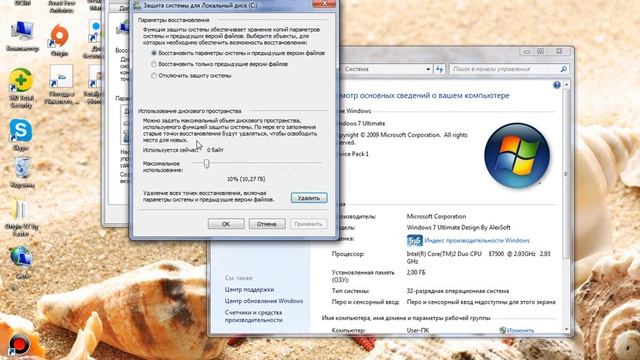
Task: Click the '10% (10,27 ГБ)' usage label
Action: 246,179
